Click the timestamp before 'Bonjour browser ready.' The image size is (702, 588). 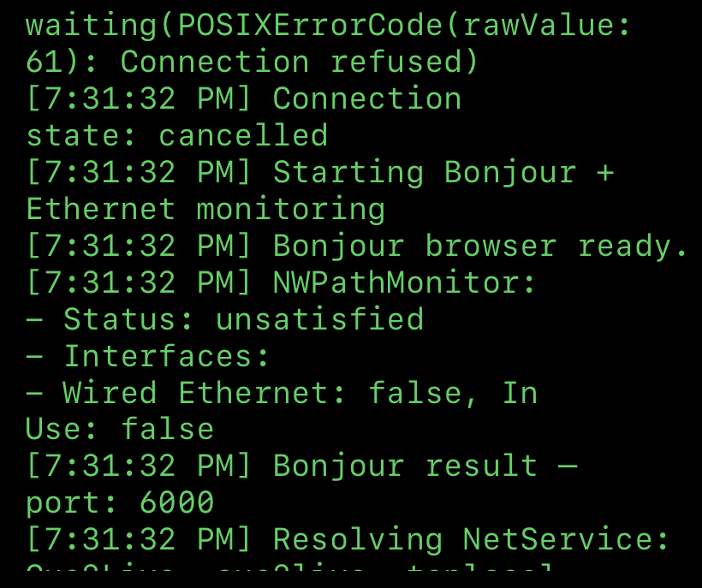(139, 246)
